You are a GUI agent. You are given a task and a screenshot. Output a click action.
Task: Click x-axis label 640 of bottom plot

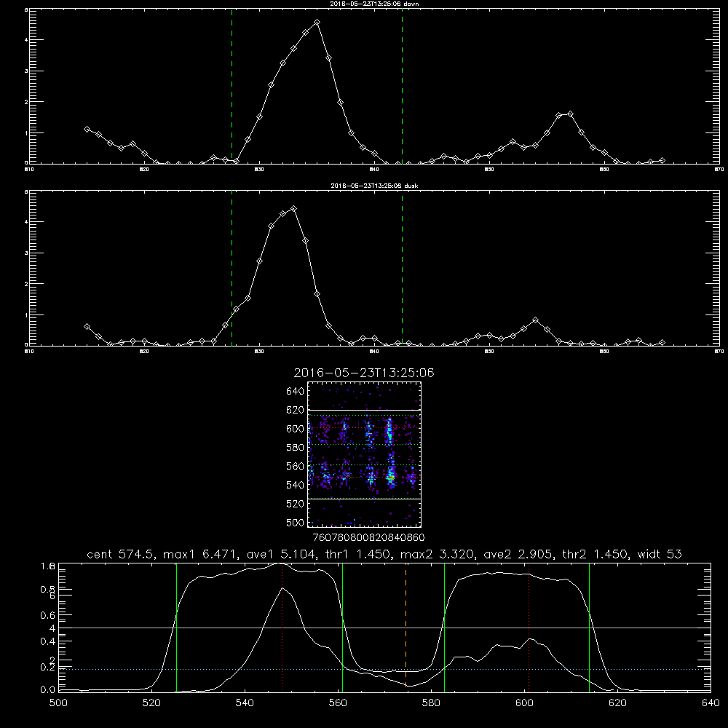[711, 703]
